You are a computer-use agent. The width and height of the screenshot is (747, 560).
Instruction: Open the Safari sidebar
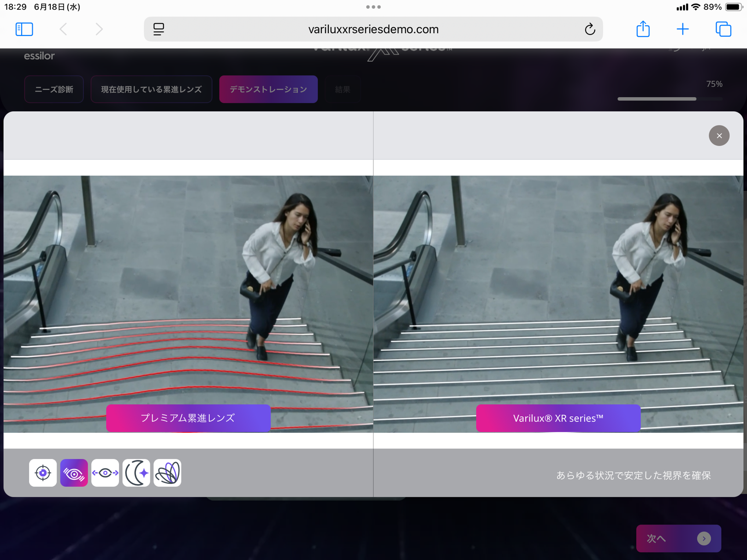coord(24,29)
